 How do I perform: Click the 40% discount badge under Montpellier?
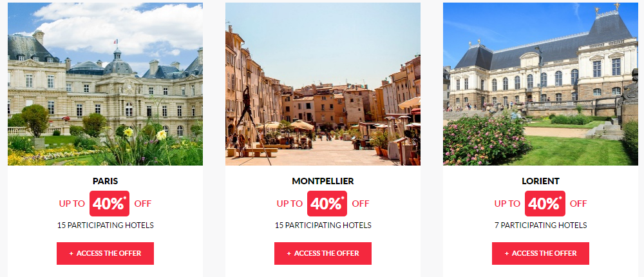point(327,204)
